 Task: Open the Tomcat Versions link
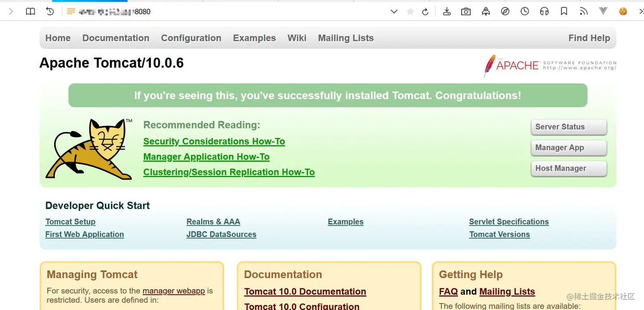coord(500,234)
